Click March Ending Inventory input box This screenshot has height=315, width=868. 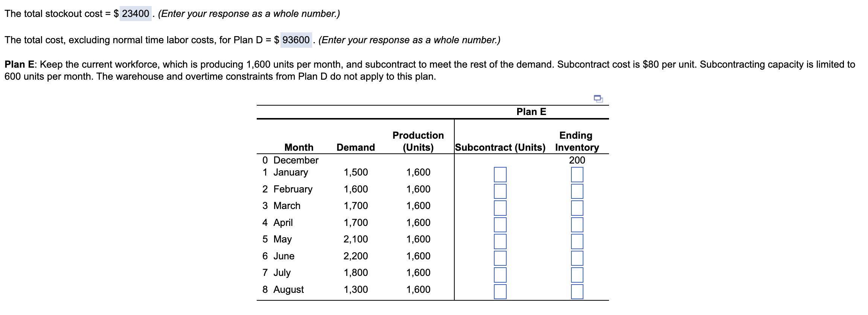(577, 208)
